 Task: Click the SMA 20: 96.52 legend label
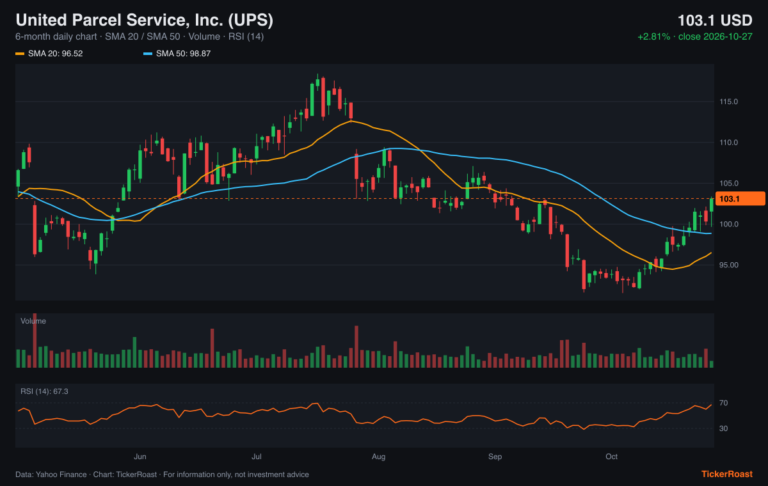click(x=55, y=53)
